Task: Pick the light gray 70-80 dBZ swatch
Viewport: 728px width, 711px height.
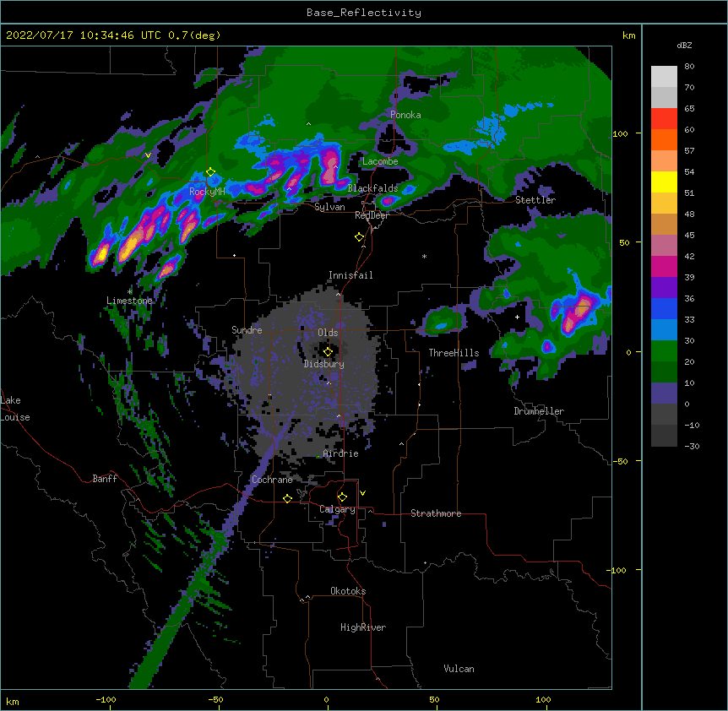Action: 664,77
